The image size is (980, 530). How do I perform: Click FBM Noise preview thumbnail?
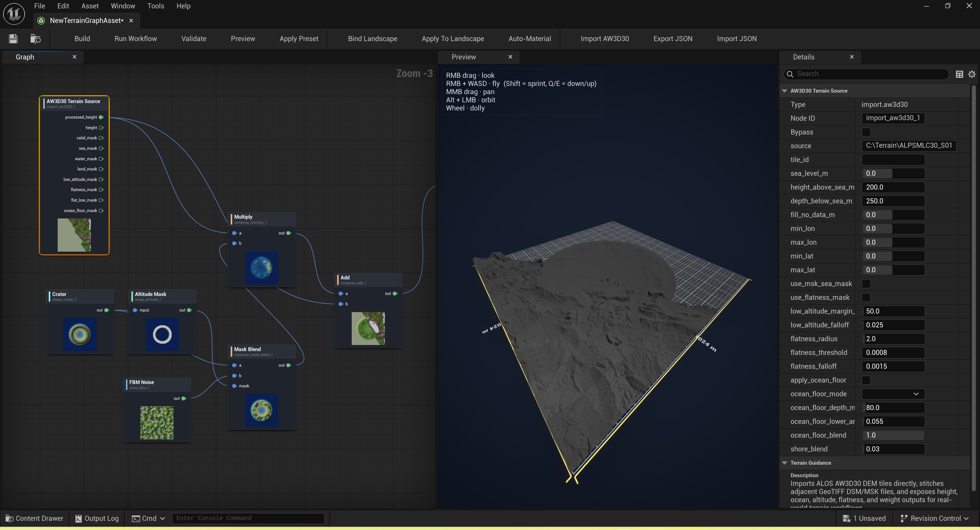[157, 423]
